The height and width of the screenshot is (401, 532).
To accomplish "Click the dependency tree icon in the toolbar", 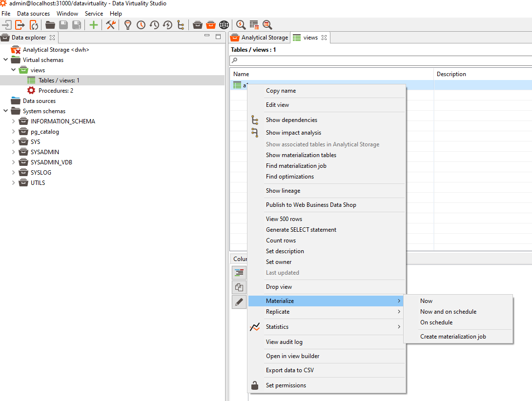I will pyautogui.click(x=181, y=25).
